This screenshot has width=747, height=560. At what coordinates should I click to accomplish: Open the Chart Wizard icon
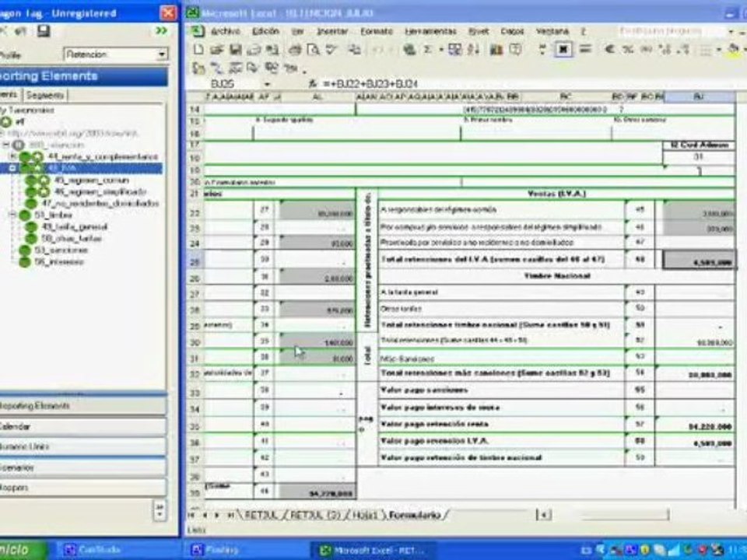(496, 50)
